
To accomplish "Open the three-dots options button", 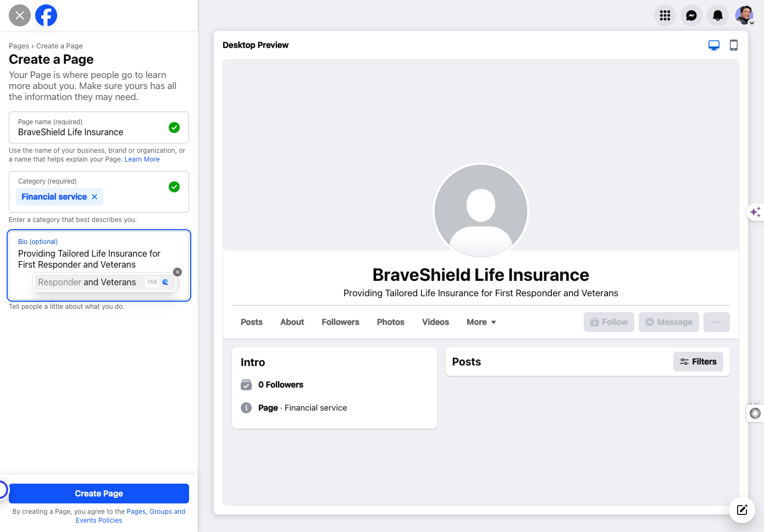I will 717,322.
